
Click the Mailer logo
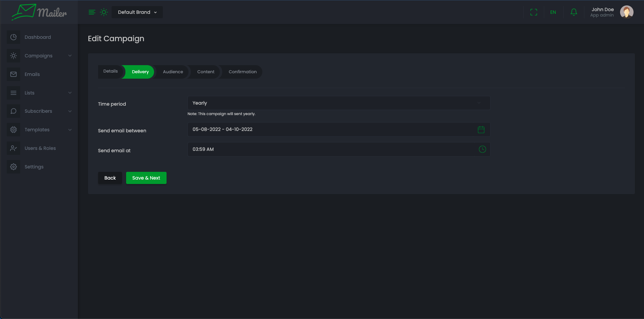click(39, 12)
